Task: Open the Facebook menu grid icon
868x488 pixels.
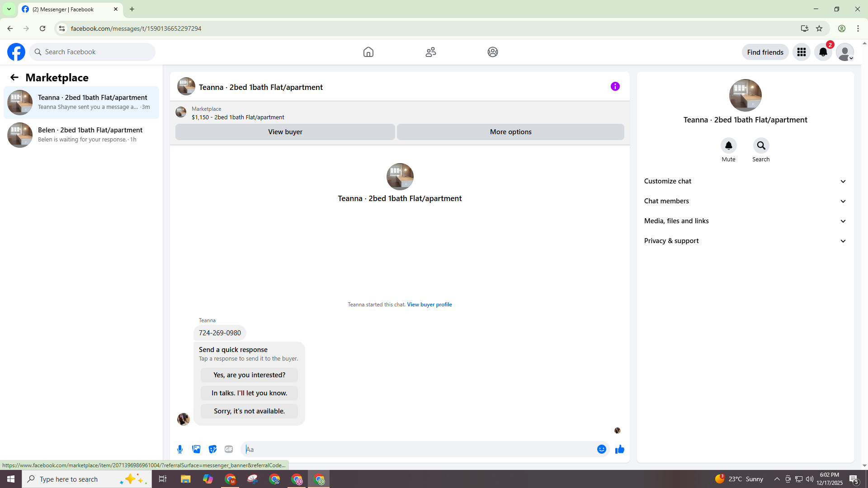Action: click(801, 52)
